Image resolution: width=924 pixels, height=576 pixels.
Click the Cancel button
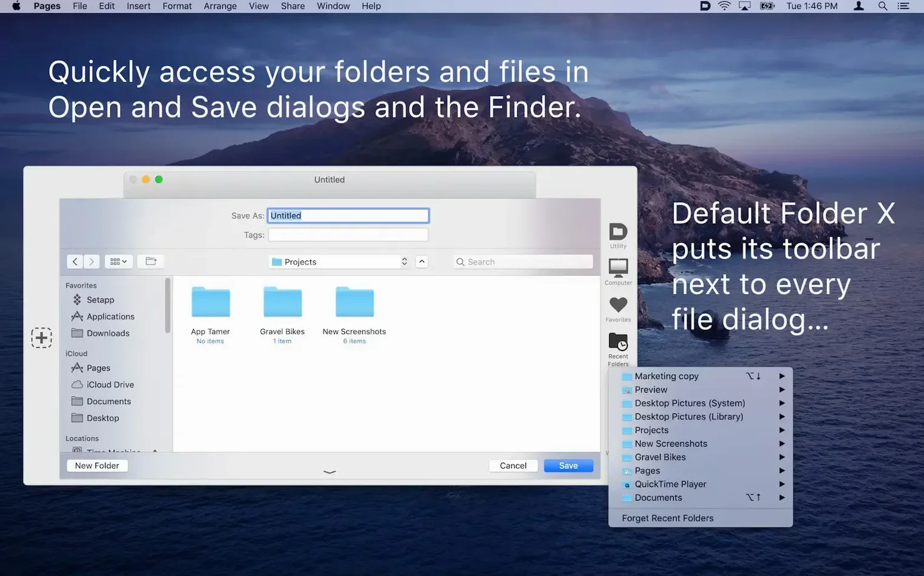click(513, 466)
